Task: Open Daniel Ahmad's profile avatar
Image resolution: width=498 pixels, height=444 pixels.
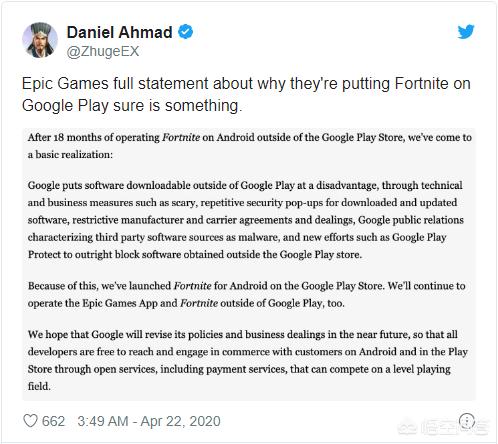Action: coord(40,40)
